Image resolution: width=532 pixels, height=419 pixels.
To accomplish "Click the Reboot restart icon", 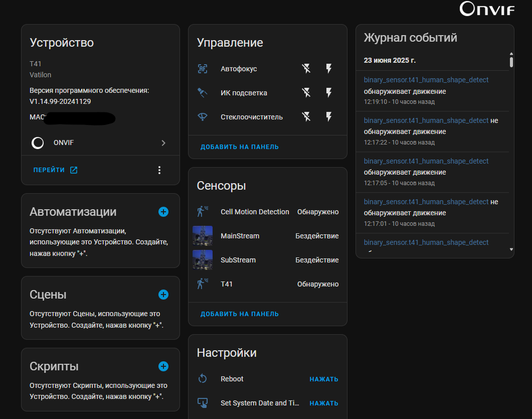I will click(x=202, y=379).
